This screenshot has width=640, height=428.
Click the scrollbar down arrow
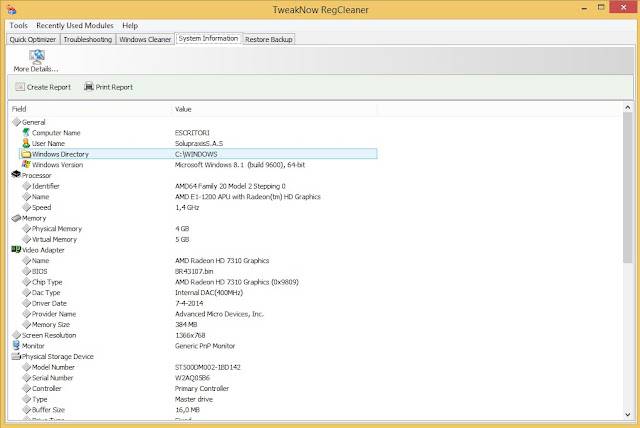point(627,415)
